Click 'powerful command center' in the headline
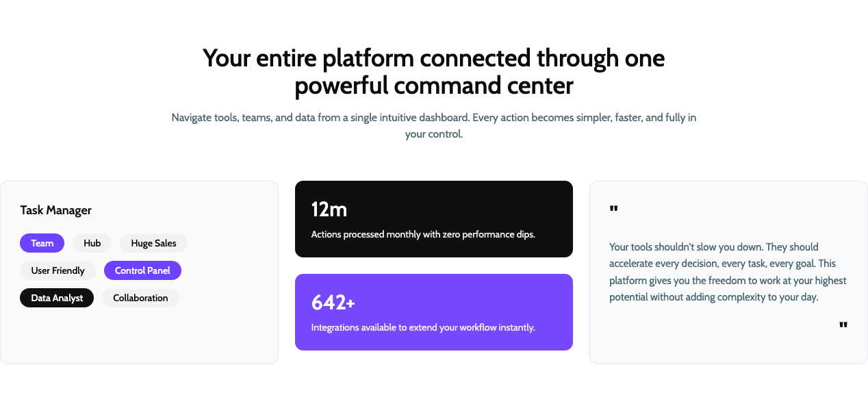Image resolution: width=868 pixels, height=408 pixels. pos(433,86)
